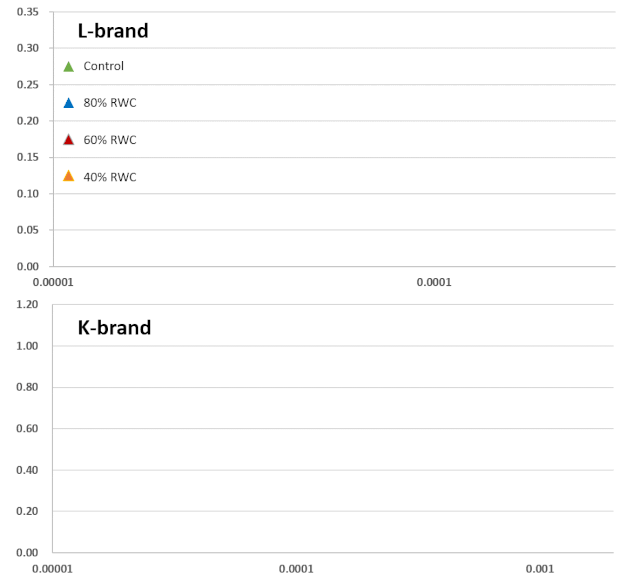This screenshot has height=583, width=640.
Task: Click the 0.80 y-axis label
Action: pyautogui.click(x=27, y=387)
